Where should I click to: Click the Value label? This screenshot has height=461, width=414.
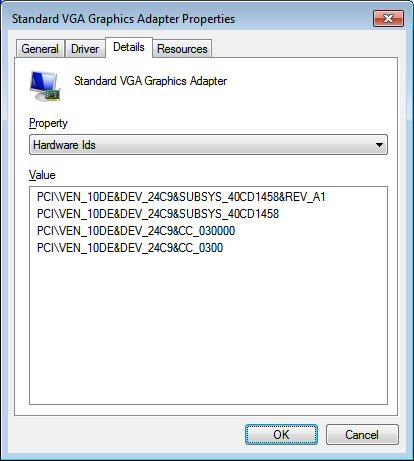[x=42, y=175]
